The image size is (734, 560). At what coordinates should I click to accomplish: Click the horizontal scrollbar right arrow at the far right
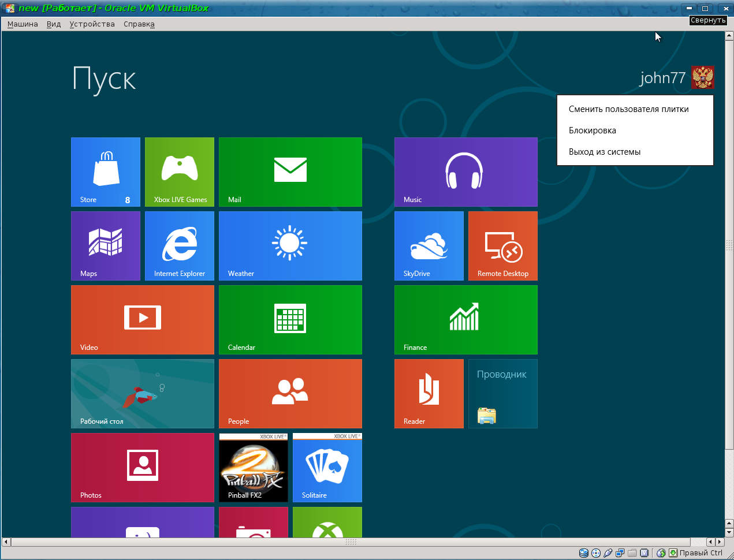click(x=720, y=542)
